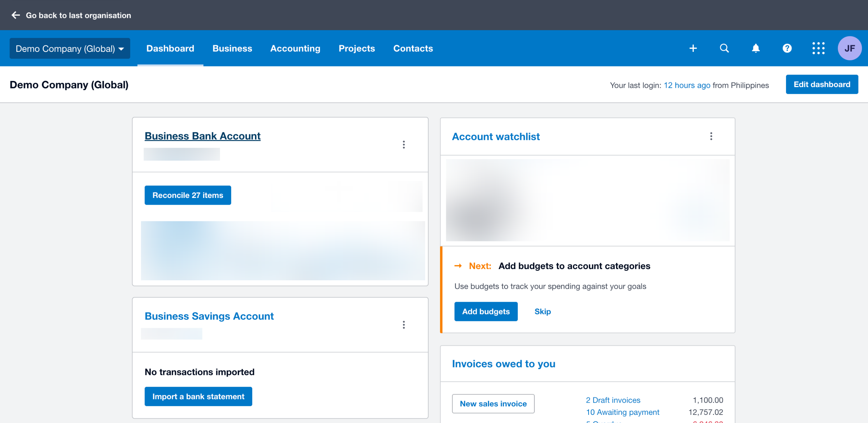
Task: Expand the Demo Company (Global) organisation dropdown
Action: [x=70, y=48]
